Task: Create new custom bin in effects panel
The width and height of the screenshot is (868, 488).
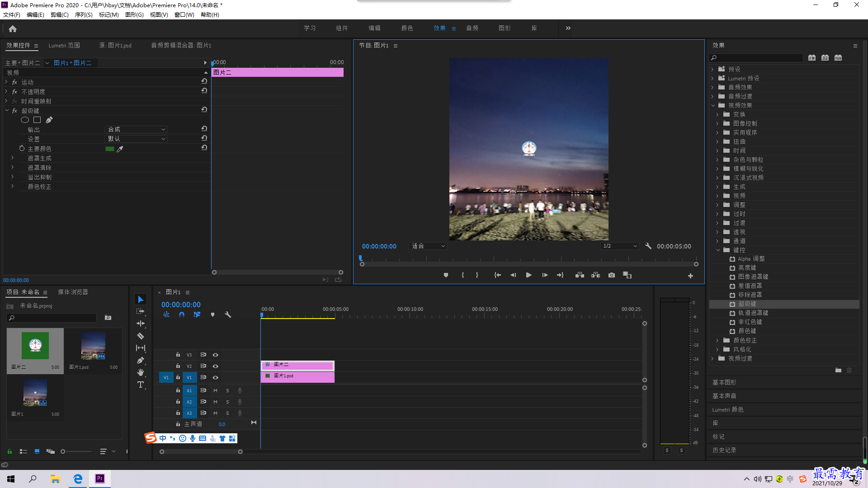Action: pyautogui.click(x=838, y=370)
